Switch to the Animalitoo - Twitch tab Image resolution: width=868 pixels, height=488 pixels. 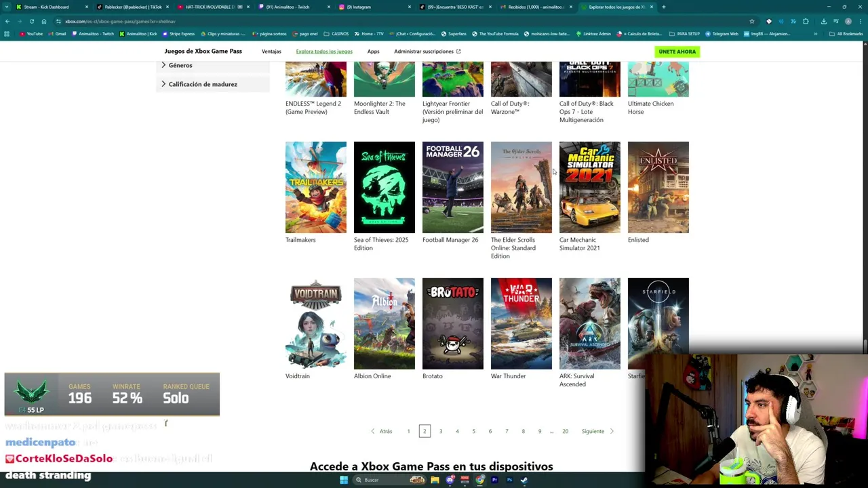pyautogui.click(x=293, y=7)
